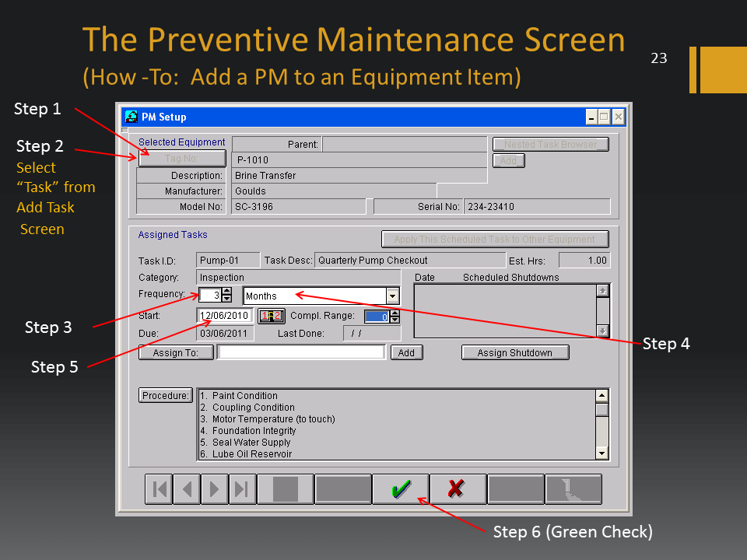Screen dimensions: 747x560
Task: Click the Frequency number field
Action: [210, 296]
